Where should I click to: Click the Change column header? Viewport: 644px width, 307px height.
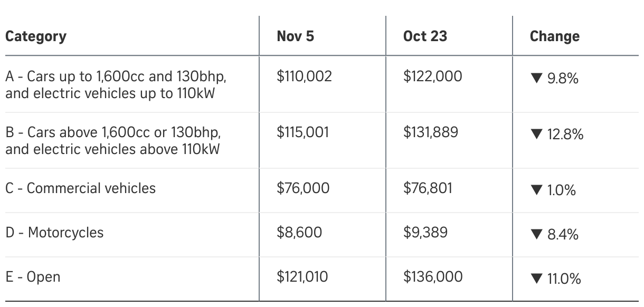pos(554,36)
